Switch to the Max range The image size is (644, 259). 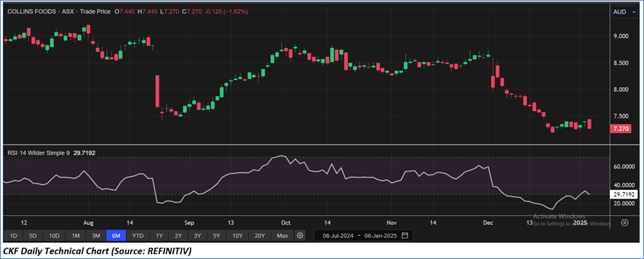[282, 235]
